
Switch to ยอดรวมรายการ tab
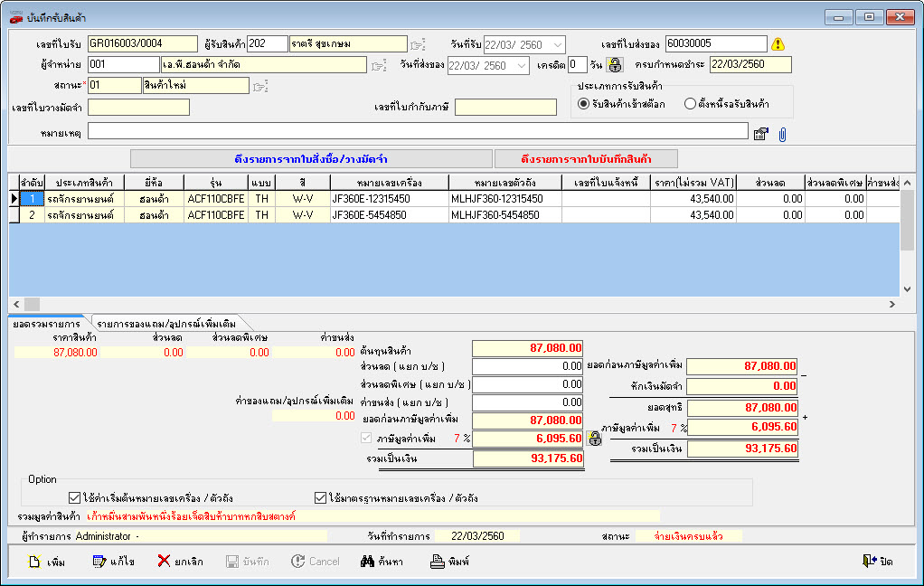tap(46, 324)
